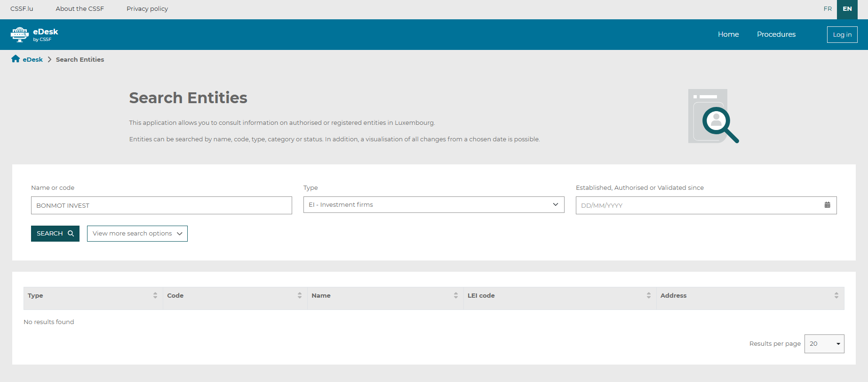Select the EN language option
Image resolution: width=868 pixels, height=382 pixels.
tap(847, 9)
